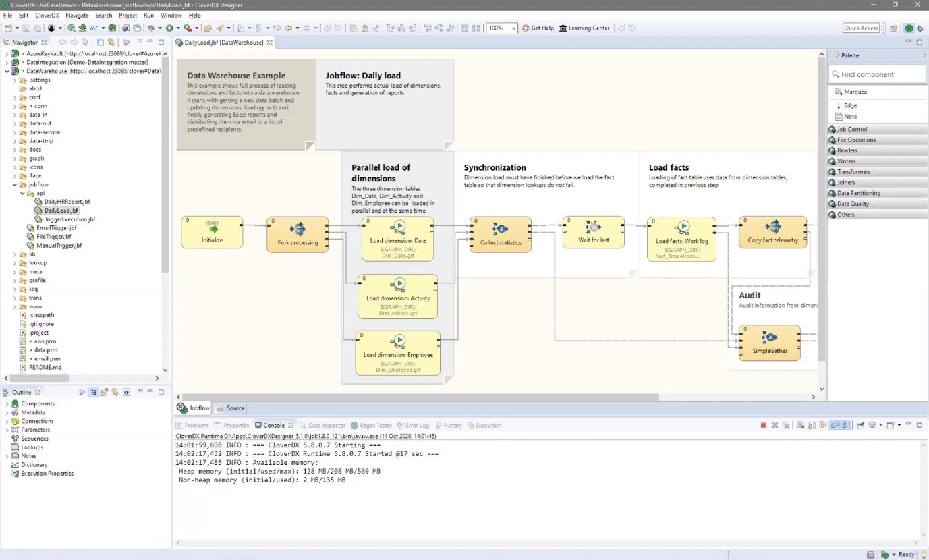Open the Window menu

(171, 15)
